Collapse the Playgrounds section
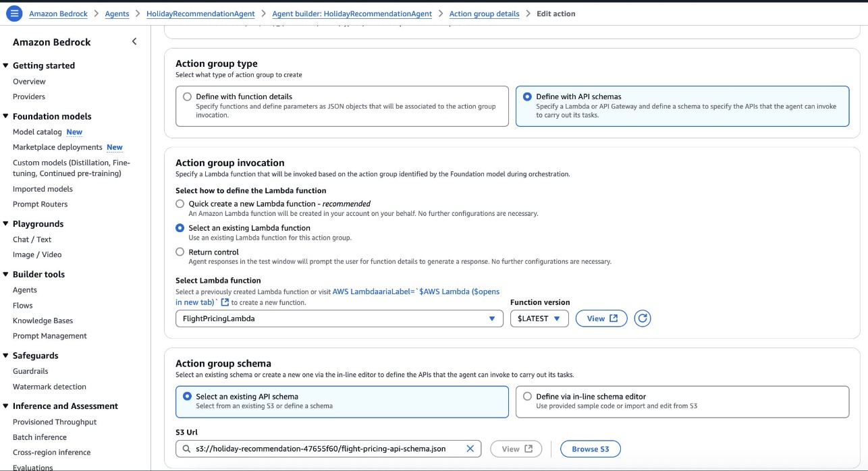 (6, 224)
